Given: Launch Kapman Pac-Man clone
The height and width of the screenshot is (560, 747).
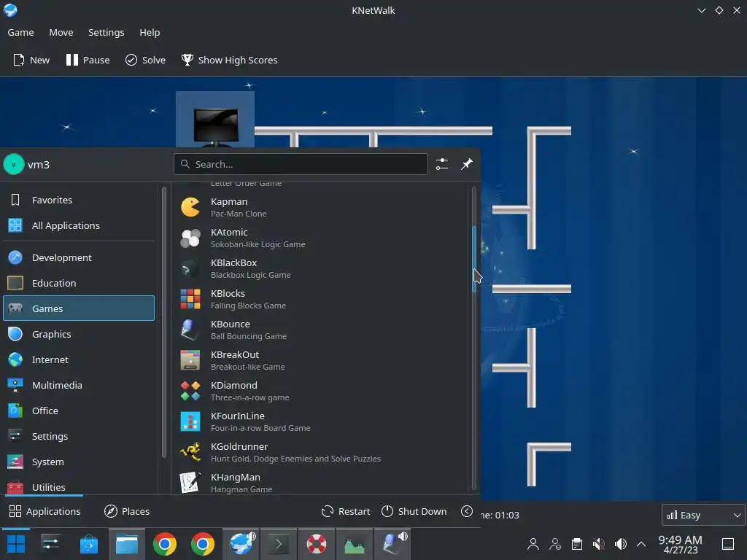Looking at the screenshot, I should tap(320, 208).
